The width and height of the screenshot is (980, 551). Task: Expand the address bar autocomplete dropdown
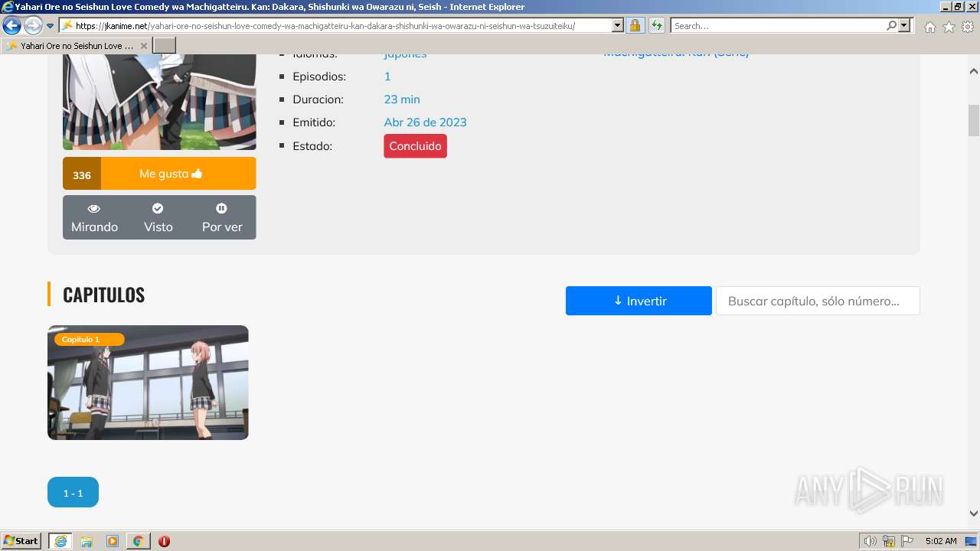pos(618,26)
